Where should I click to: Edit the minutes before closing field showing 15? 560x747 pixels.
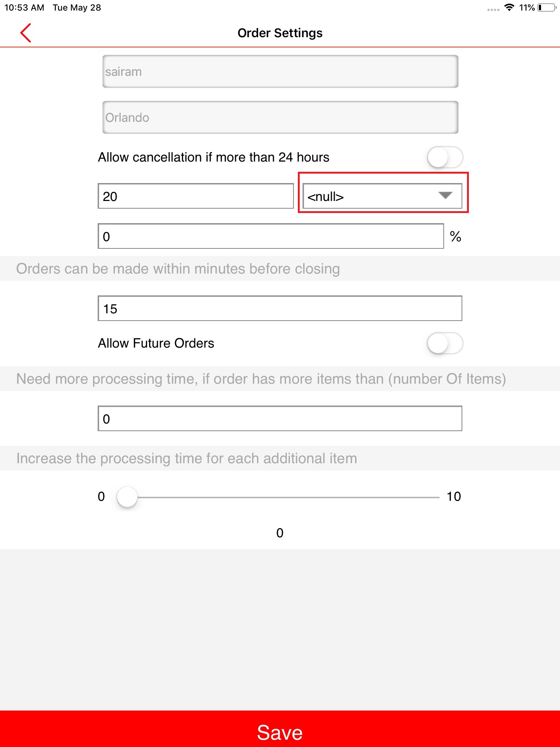280,309
